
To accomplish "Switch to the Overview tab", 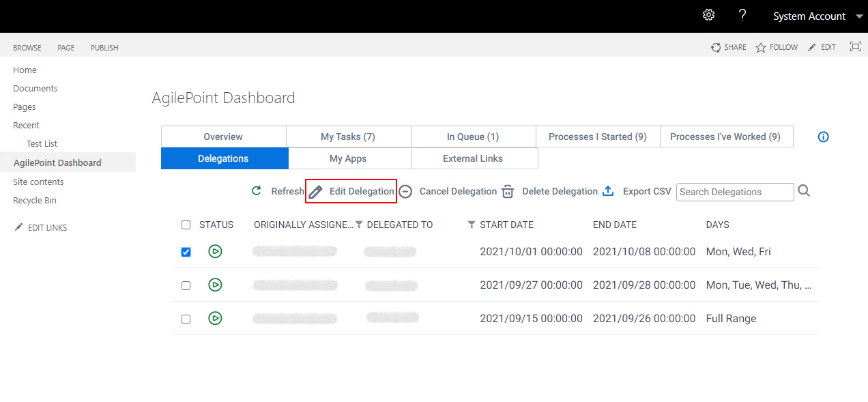I will tap(223, 137).
